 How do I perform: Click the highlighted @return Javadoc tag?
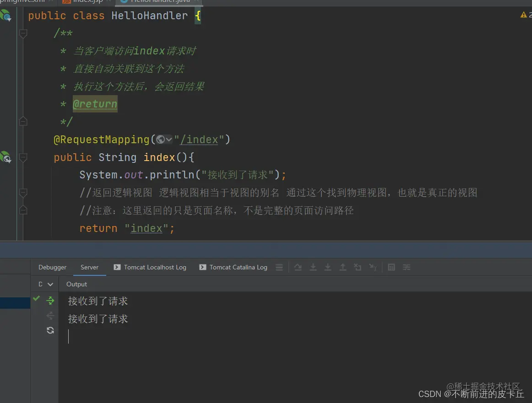[95, 104]
